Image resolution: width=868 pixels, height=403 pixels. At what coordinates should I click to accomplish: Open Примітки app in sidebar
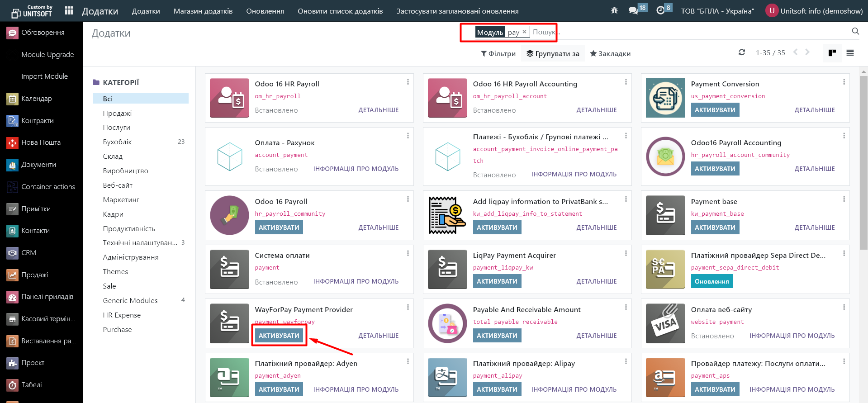click(x=41, y=209)
